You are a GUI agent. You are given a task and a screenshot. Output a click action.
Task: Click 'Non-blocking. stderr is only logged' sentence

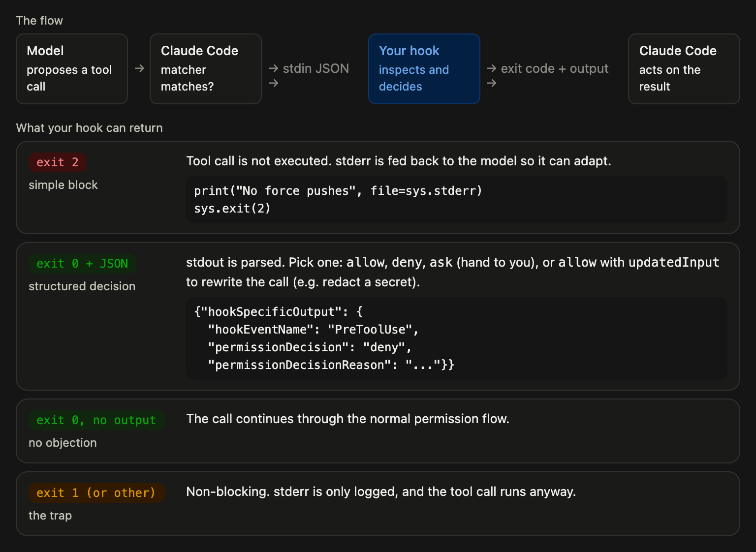pos(381,492)
